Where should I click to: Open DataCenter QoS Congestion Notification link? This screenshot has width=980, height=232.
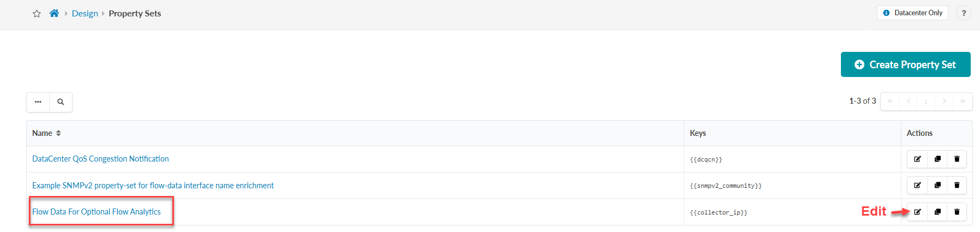pos(100,159)
